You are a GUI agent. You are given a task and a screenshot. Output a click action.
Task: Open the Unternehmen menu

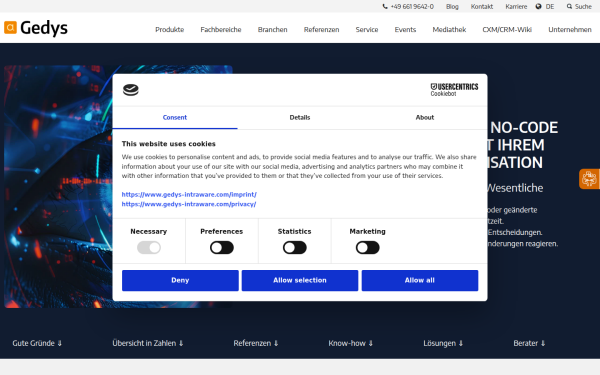pyautogui.click(x=570, y=29)
